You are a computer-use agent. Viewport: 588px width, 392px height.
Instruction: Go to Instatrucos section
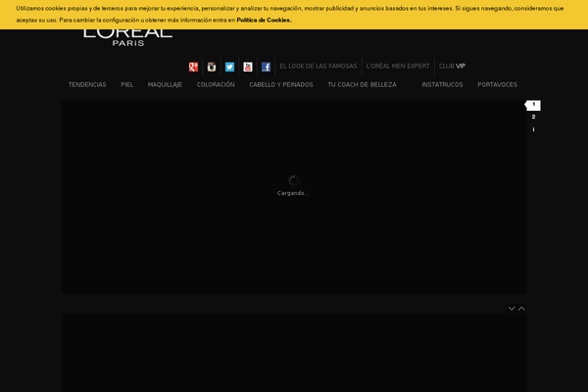(x=442, y=85)
